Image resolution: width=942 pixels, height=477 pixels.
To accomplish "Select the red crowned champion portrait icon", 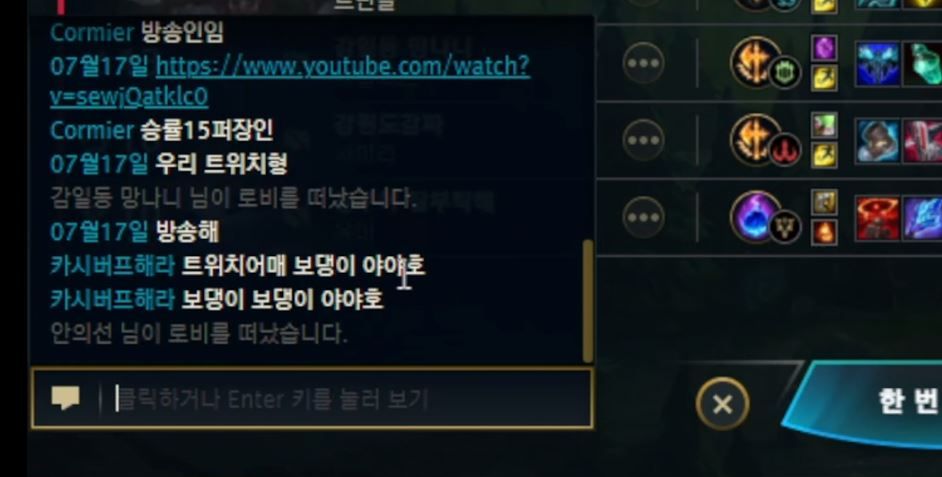I will click(x=877, y=217).
